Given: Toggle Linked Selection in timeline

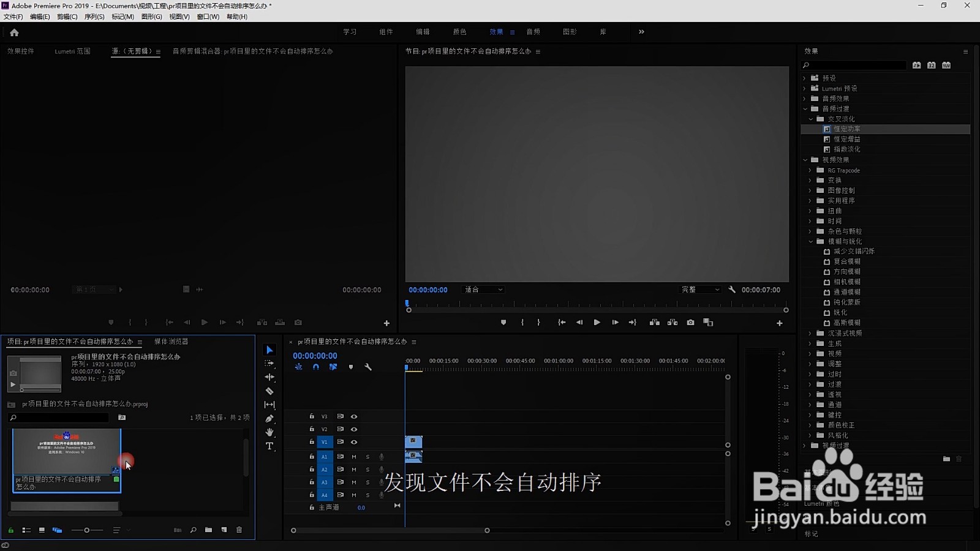Looking at the screenshot, I should pyautogui.click(x=333, y=367).
